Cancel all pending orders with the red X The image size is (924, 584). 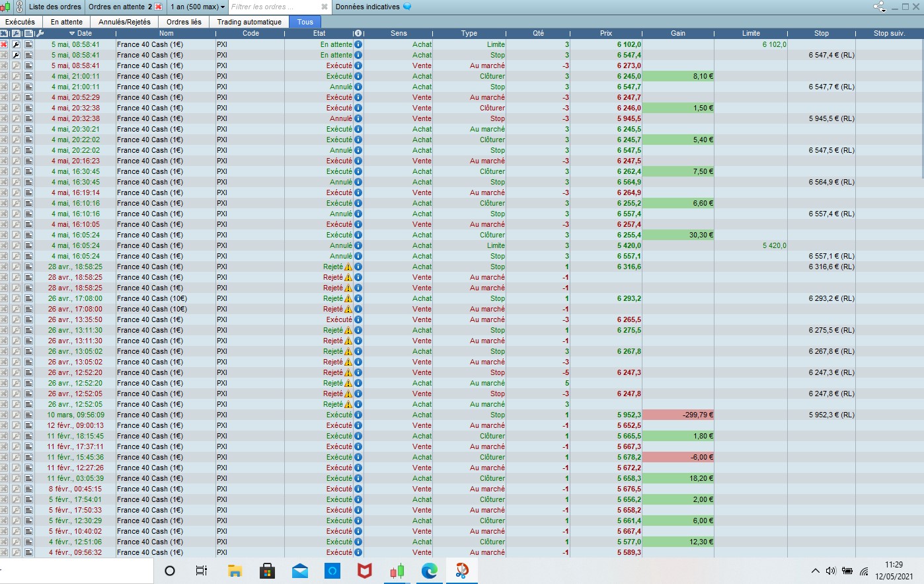[x=158, y=7]
